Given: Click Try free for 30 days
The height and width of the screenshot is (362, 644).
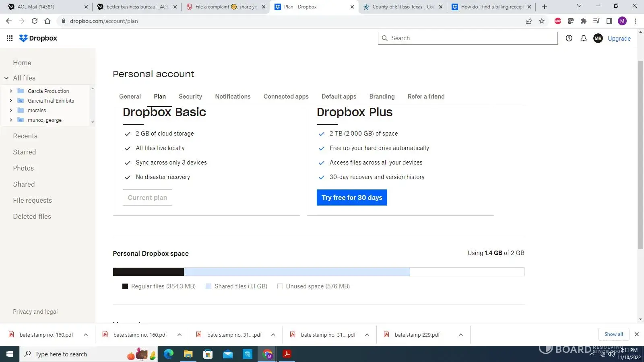Looking at the screenshot, I should point(351,197).
